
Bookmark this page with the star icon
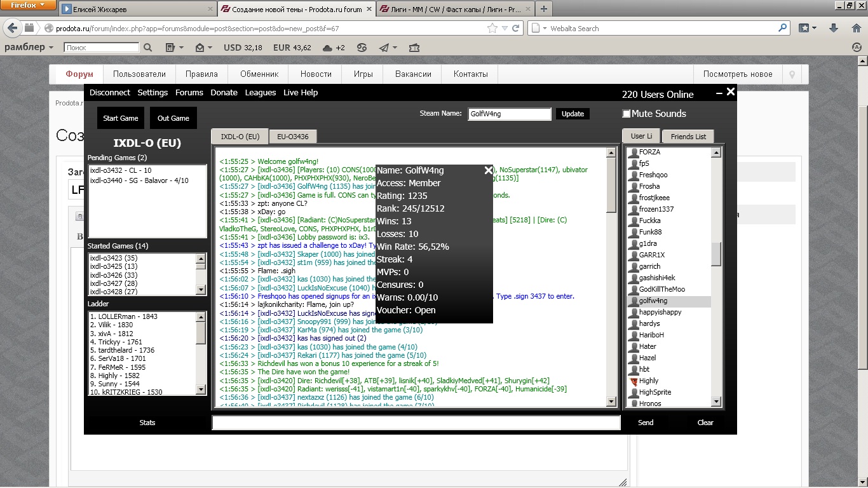pyautogui.click(x=492, y=28)
